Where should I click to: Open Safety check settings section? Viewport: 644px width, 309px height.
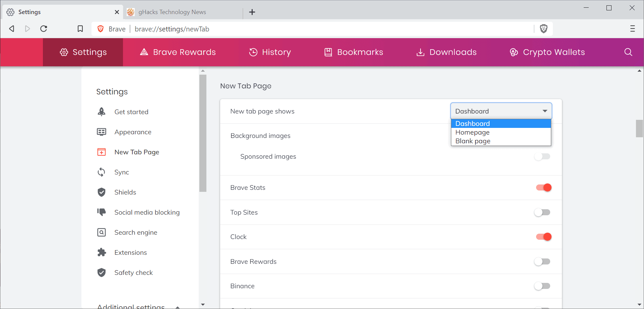(133, 273)
